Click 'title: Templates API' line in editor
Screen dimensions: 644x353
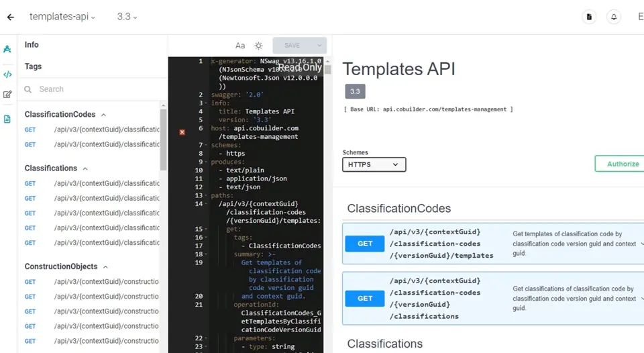pyautogui.click(x=256, y=111)
